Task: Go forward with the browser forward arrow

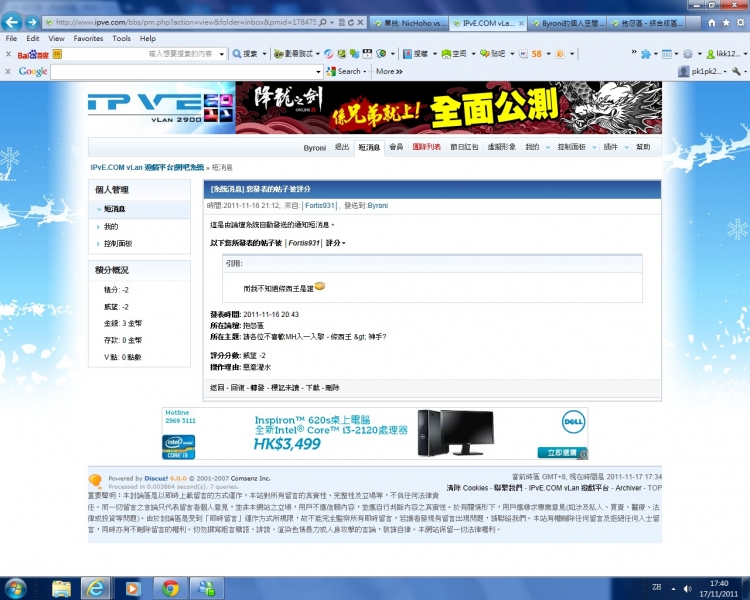Action: pos(32,22)
